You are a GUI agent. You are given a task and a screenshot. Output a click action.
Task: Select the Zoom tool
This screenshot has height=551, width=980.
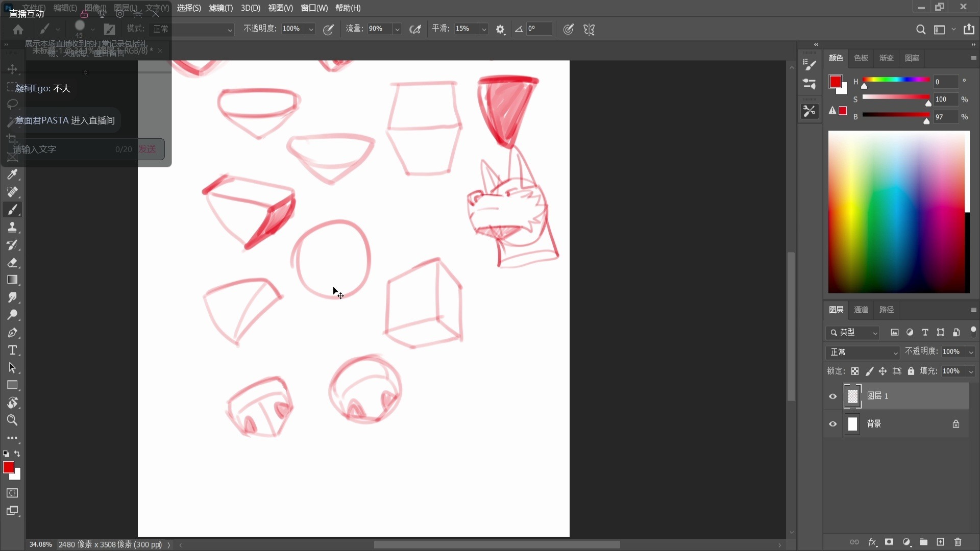click(x=13, y=420)
